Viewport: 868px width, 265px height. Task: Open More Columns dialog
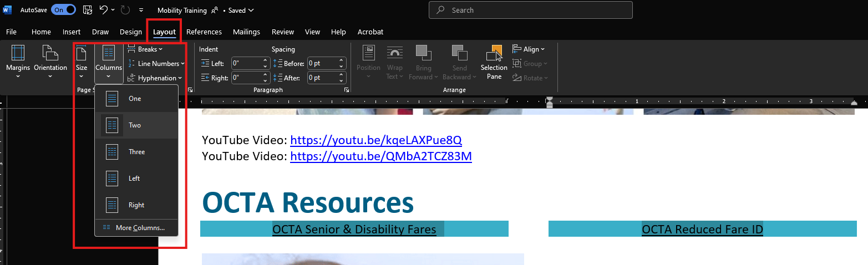(x=136, y=227)
